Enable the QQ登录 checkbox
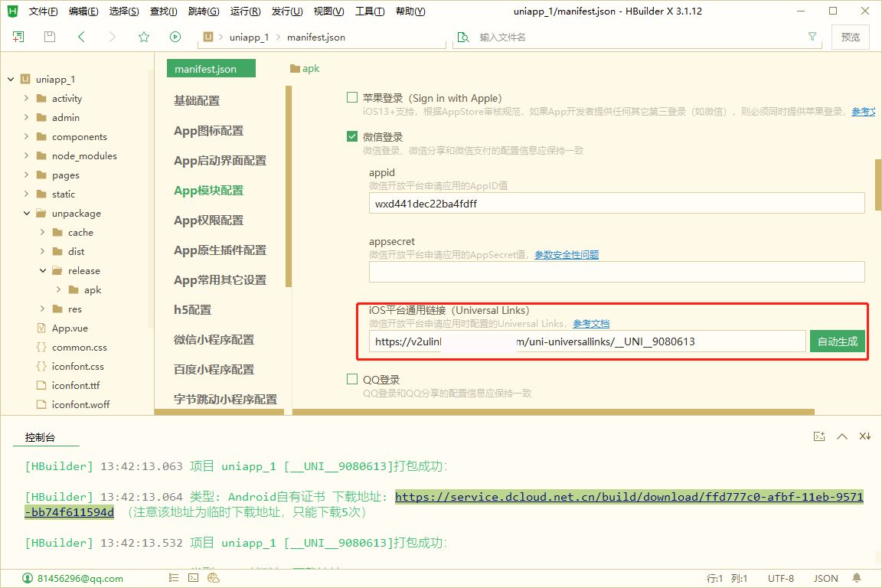This screenshot has height=588, width=882. point(352,379)
